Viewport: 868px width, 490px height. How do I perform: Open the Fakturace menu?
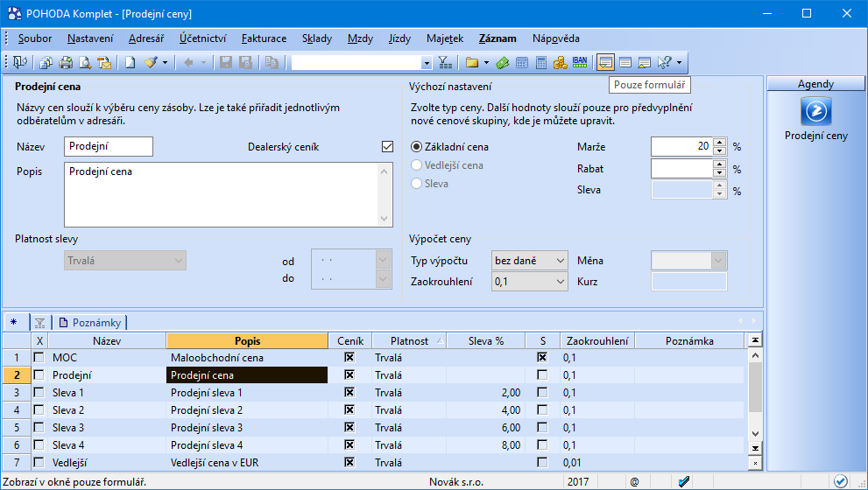pyautogui.click(x=264, y=38)
